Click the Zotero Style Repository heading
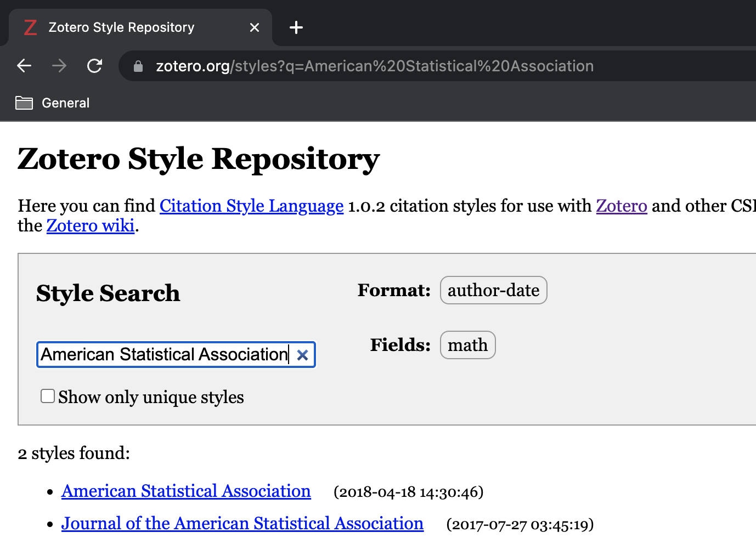The height and width of the screenshot is (555, 756). [199, 159]
